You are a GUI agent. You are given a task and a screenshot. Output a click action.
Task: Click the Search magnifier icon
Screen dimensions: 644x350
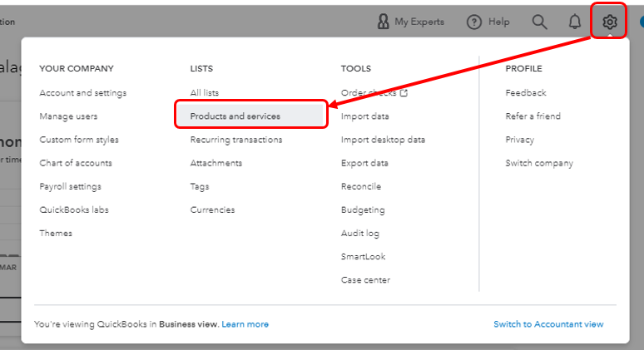click(540, 22)
